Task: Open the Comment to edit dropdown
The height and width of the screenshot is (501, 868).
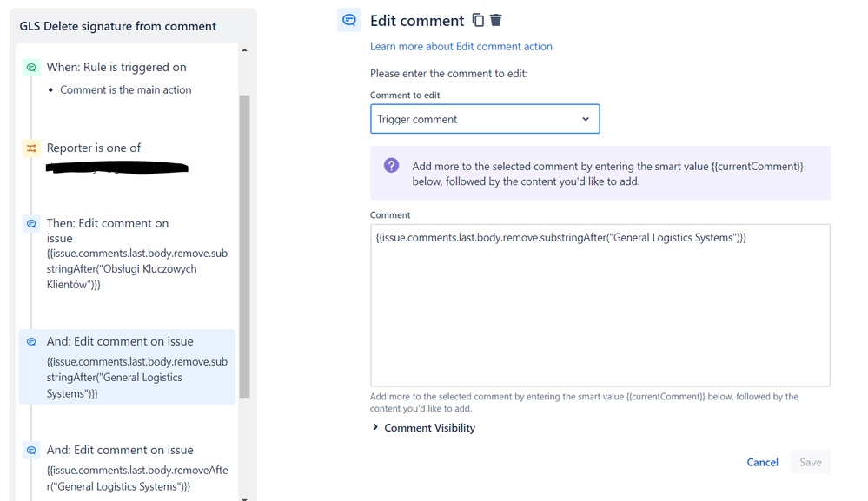Action: [485, 119]
